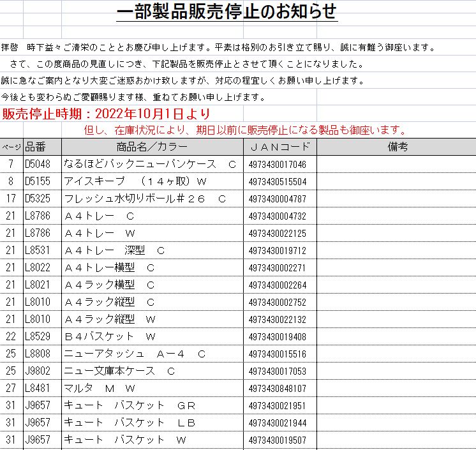Click page number cell 17
The image size is (476, 450).
[x=11, y=199]
